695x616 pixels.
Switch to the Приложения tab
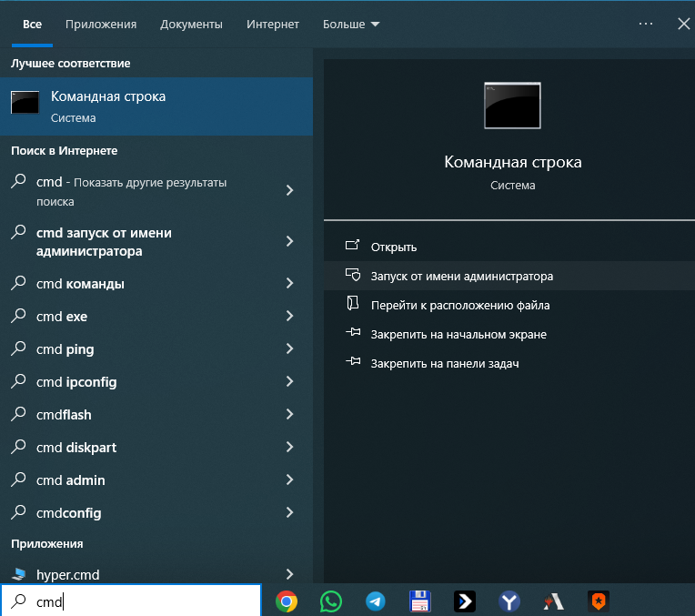click(x=101, y=24)
